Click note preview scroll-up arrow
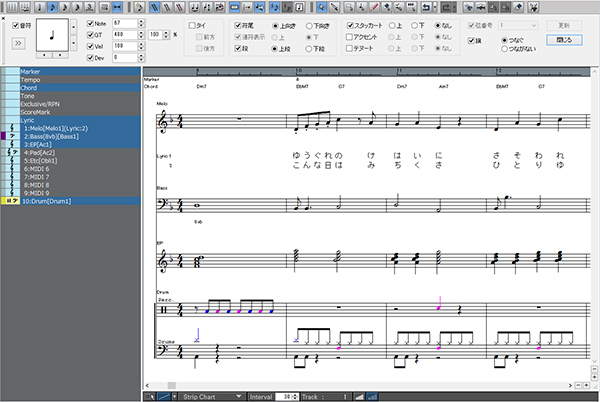 pos(73,27)
